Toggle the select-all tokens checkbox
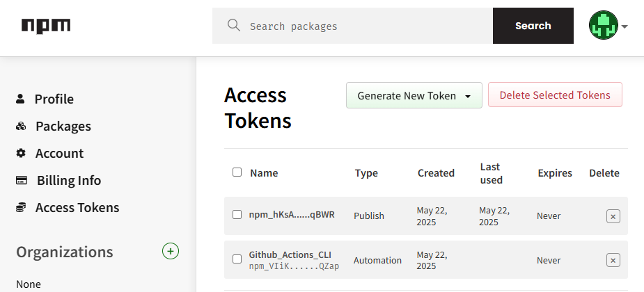644x292 pixels. [x=237, y=172]
